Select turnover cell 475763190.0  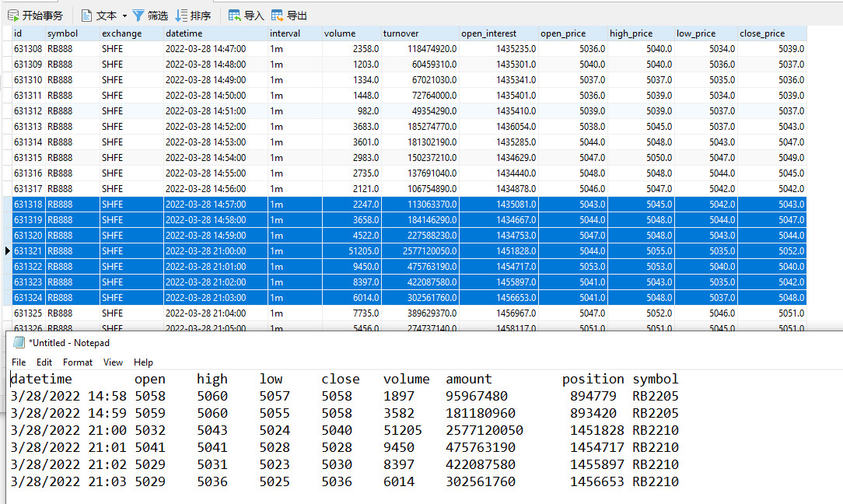[x=420, y=268]
